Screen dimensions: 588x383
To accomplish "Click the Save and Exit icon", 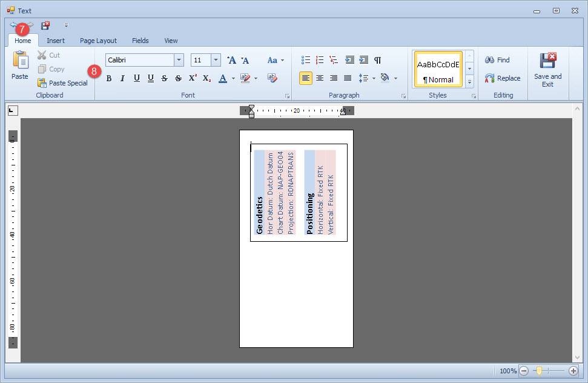I will pyautogui.click(x=547, y=62).
